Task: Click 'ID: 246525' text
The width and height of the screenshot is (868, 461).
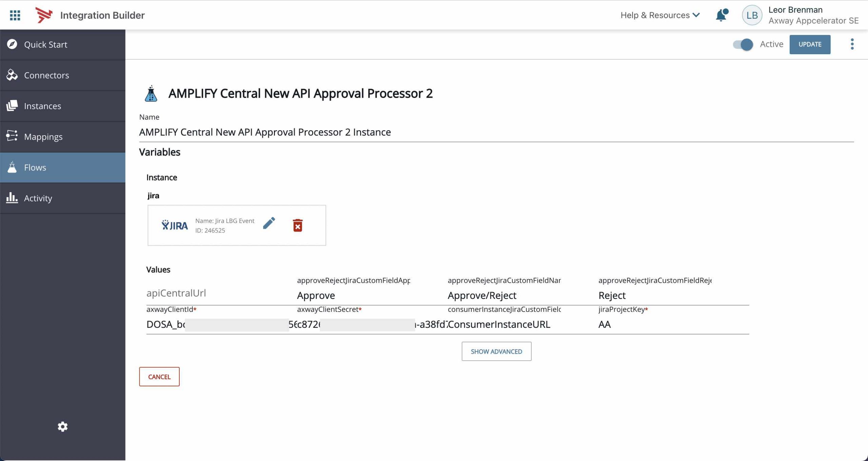Action: 210,230
